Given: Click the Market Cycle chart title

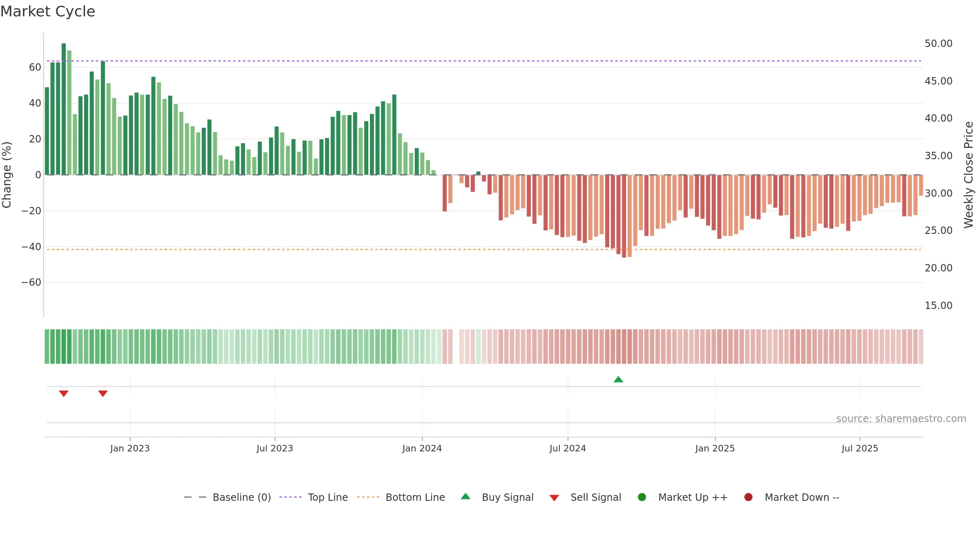Looking at the screenshot, I should pyautogui.click(x=48, y=11).
